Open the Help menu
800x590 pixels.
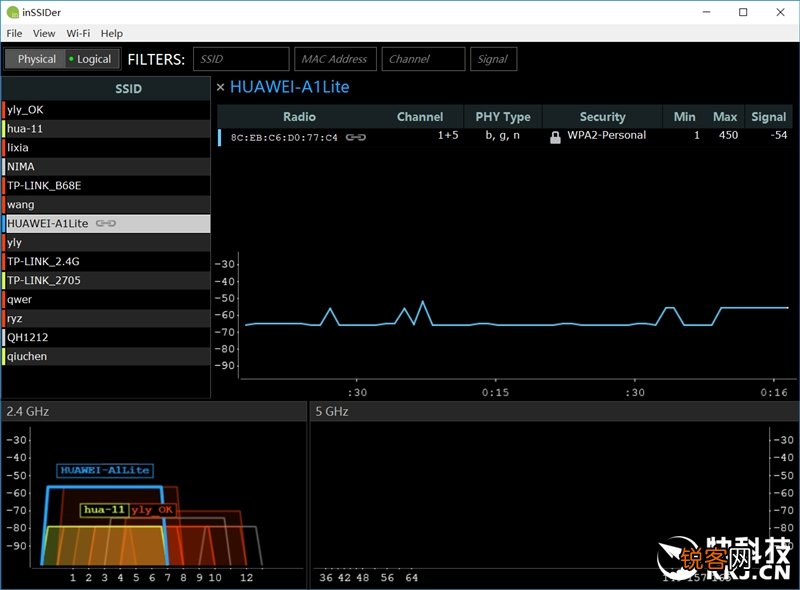coord(112,33)
